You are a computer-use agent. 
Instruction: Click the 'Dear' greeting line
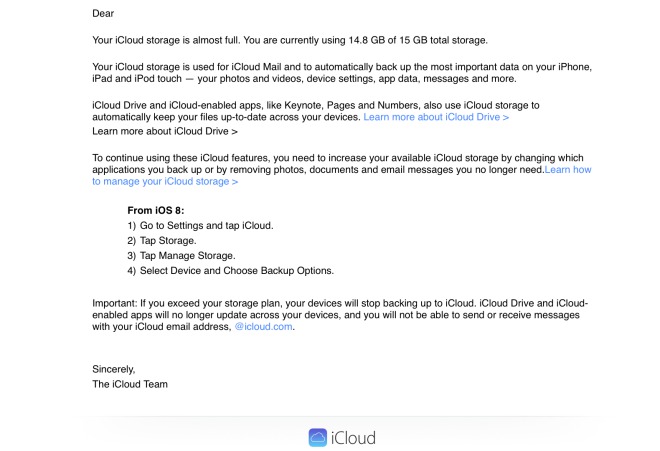tap(102, 14)
